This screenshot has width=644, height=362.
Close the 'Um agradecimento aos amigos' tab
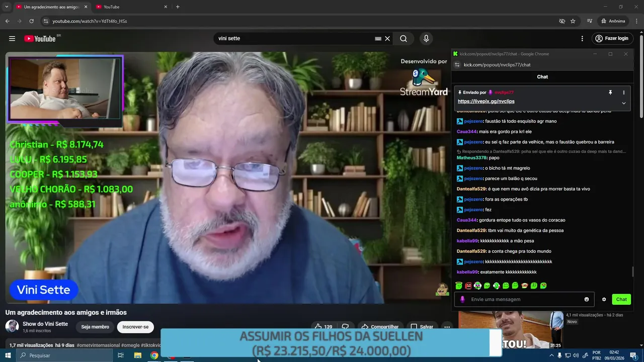(86, 7)
